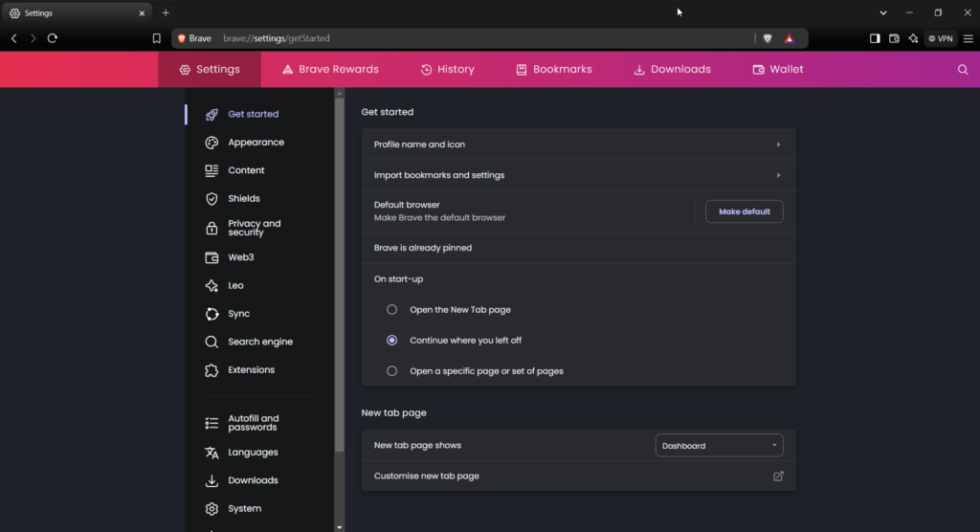This screenshot has height=532, width=980.
Task: Expand Profile name and icon arrow
Action: coord(778,144)
